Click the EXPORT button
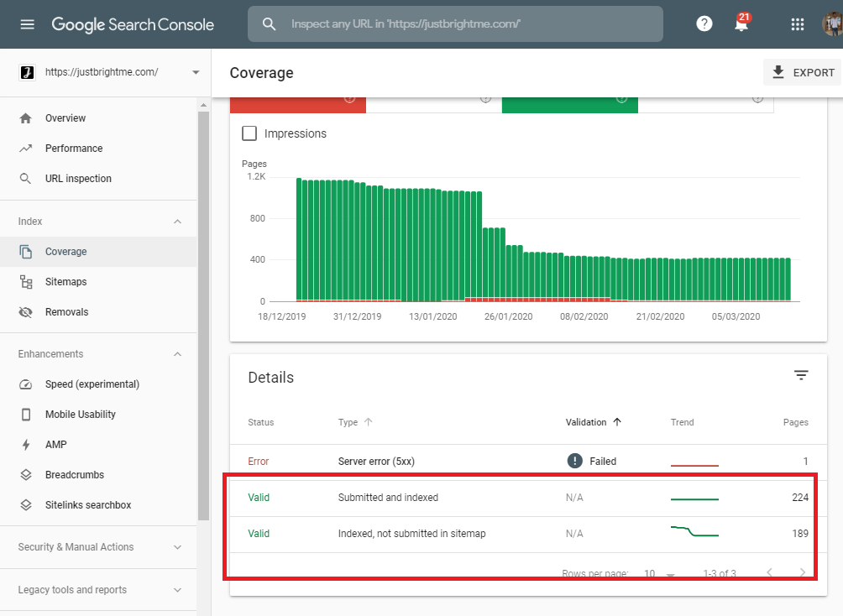This screenshot has width=843, height=616. tap(803, 72)
